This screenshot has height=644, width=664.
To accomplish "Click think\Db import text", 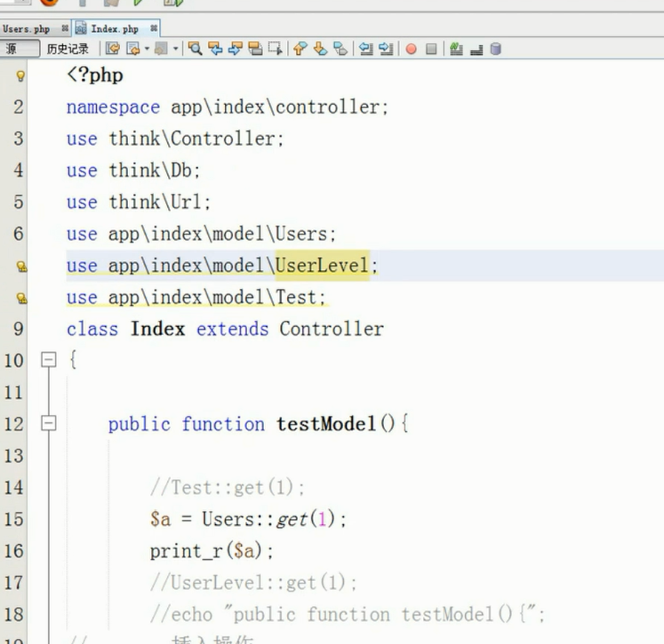I will click(x=150, y=170).
